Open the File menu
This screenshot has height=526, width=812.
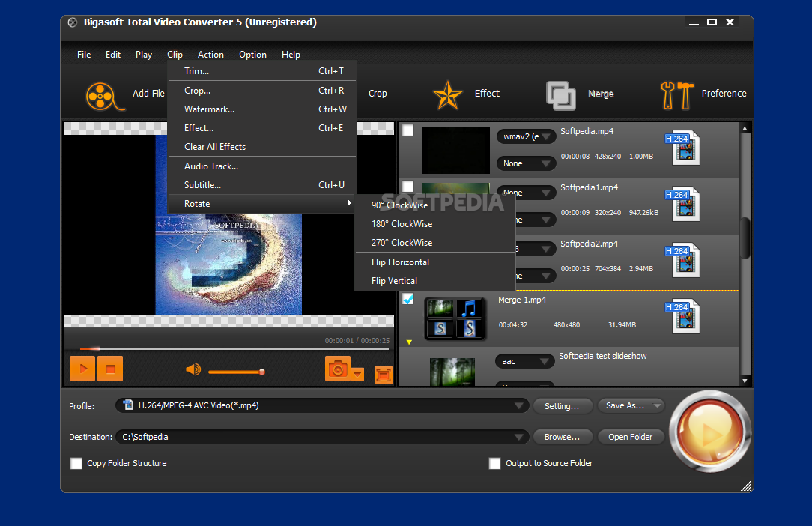click(x=84, y=55)
